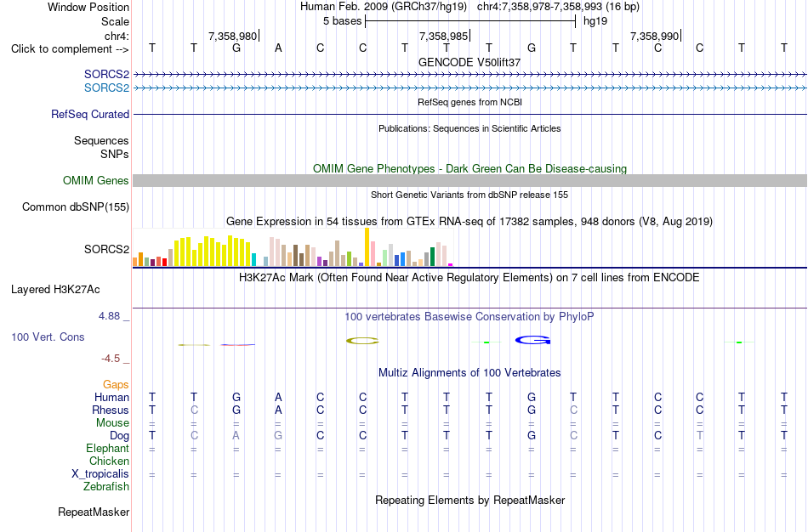
Task: Click the grey OMIM Genes bar
Action: (x=470, y=180)
